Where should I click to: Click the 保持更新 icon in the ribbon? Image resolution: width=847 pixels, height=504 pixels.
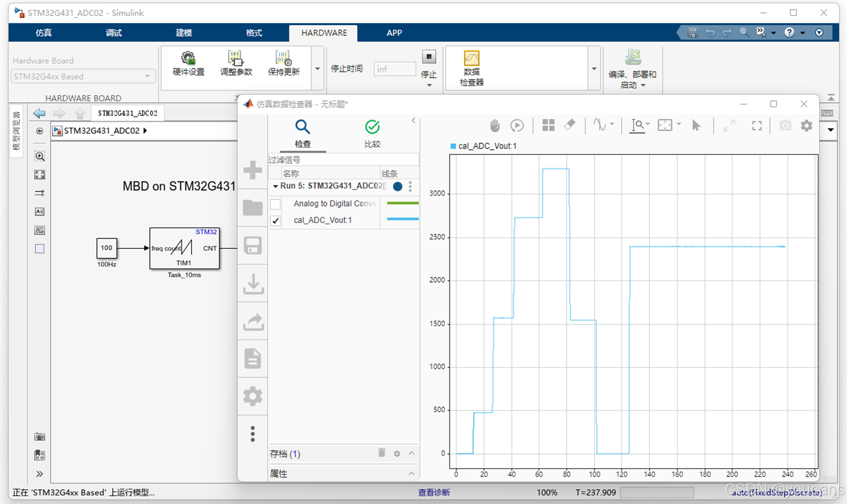[x=283, y=64]
